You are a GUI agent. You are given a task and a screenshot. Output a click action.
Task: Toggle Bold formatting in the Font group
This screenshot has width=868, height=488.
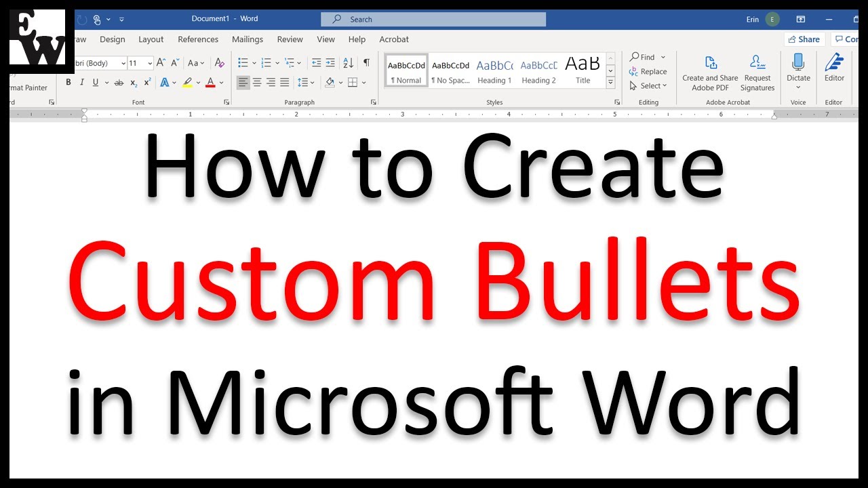pos(68,83)
